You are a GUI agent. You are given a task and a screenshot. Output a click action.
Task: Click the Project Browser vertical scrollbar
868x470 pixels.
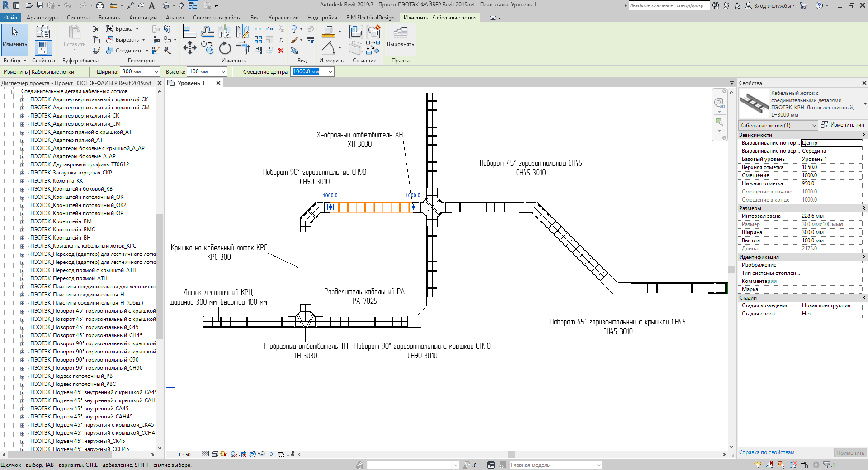click(x=160, y=277)
